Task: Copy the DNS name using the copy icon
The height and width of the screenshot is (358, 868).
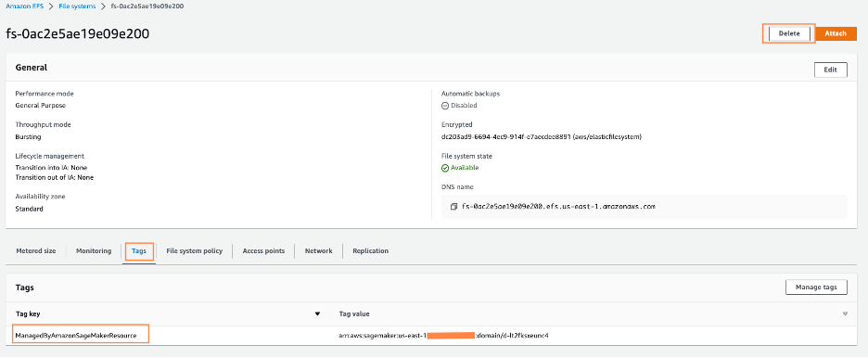Action: 453,207
